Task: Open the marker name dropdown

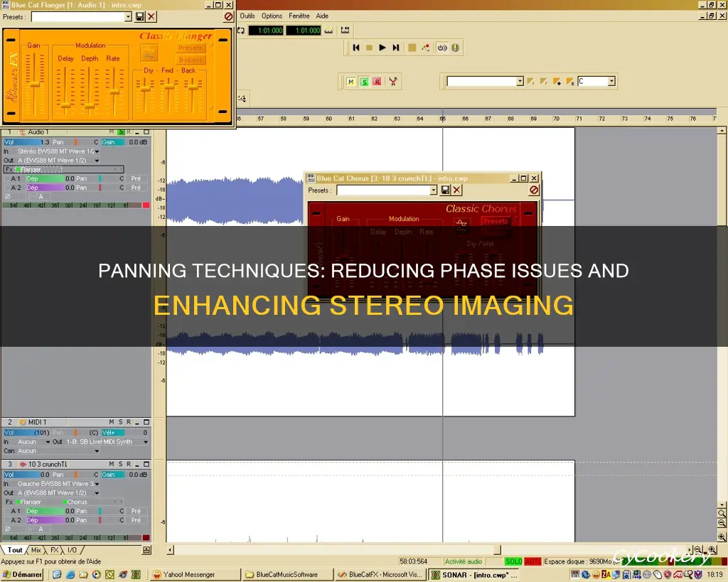Action: (520, 82)
